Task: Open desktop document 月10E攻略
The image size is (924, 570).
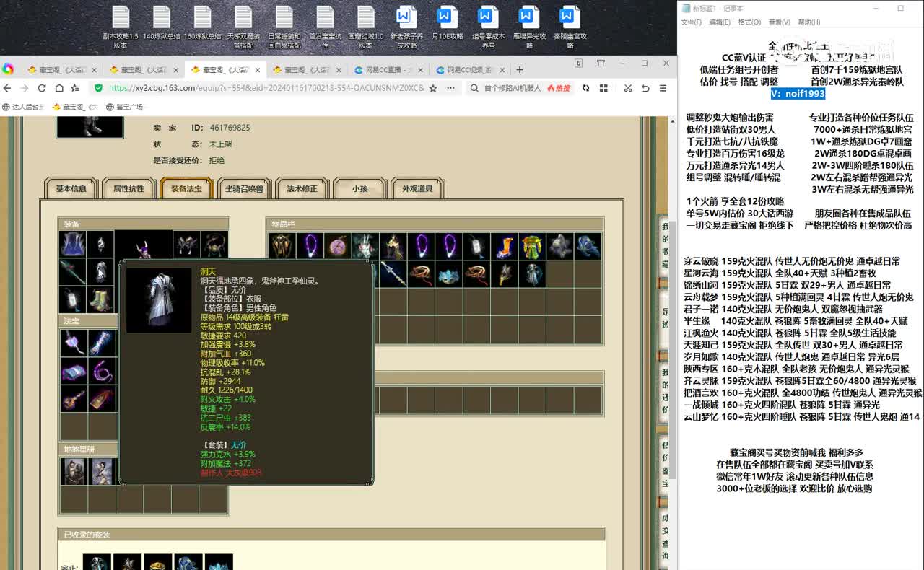Action: pyautogui.click(x=447, y=23)
